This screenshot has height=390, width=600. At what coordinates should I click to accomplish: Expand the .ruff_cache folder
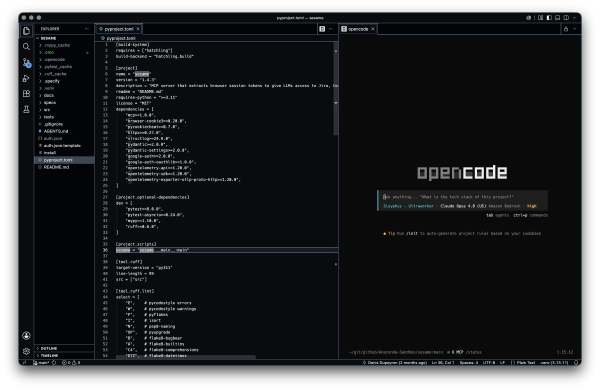(x=64, y=74)
